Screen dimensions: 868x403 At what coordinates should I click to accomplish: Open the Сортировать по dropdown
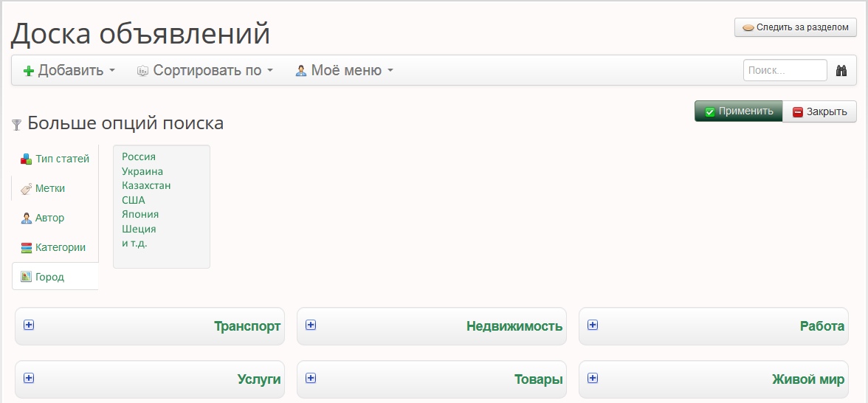205,70
